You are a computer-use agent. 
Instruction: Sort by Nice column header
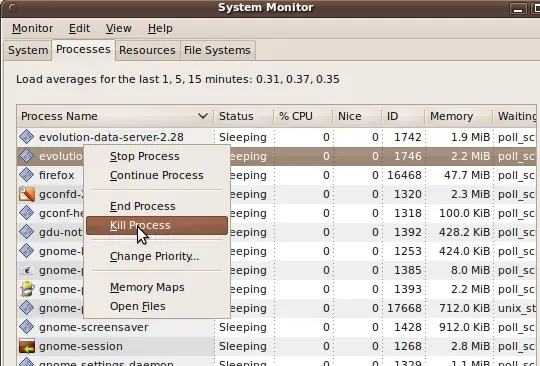(357, 116)
